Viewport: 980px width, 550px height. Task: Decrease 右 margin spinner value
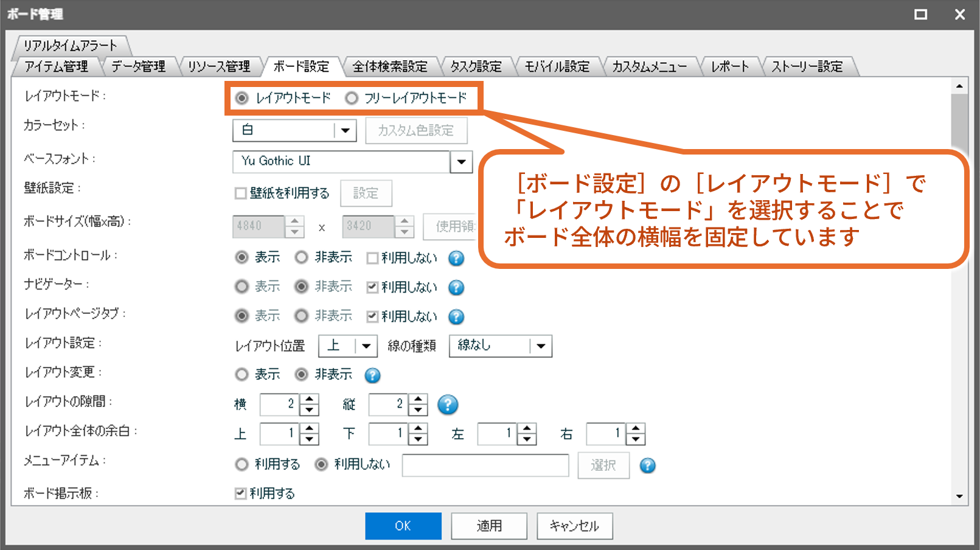[x=636, y=439]
